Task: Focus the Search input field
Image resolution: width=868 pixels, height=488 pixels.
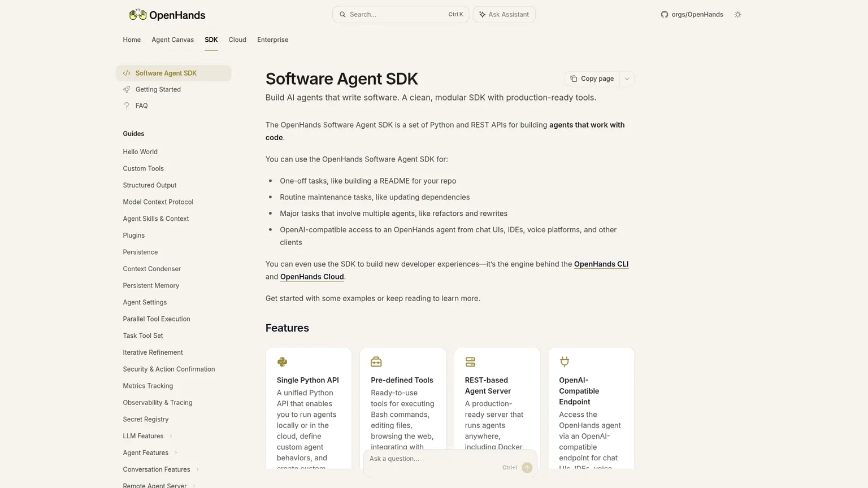Action: click(401, 15)
